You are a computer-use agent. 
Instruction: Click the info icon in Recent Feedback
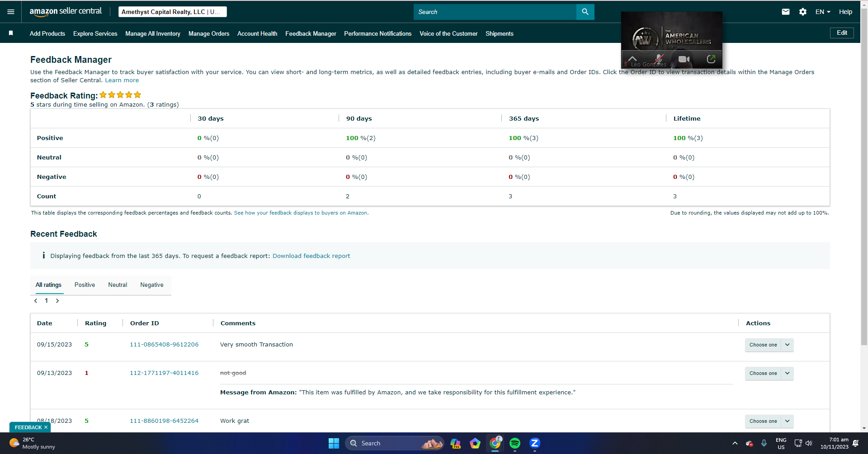pos(43,256)
